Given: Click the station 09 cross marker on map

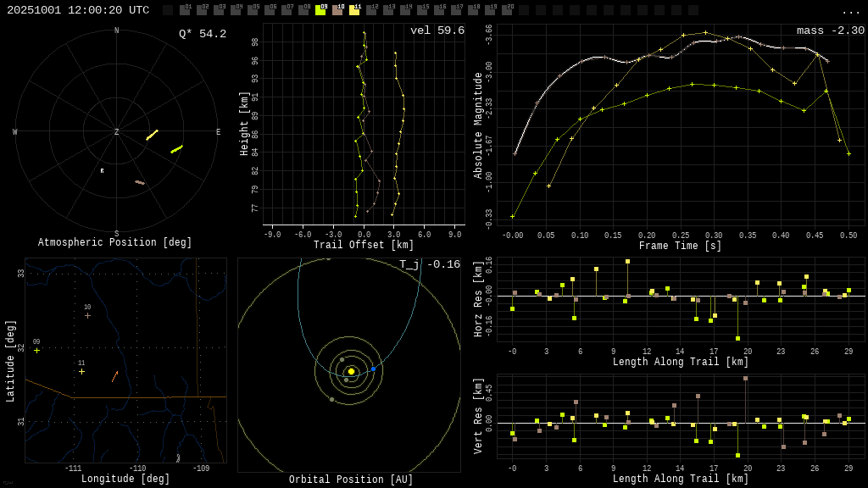Looking at the screenshot, I should tap(36, 350).
